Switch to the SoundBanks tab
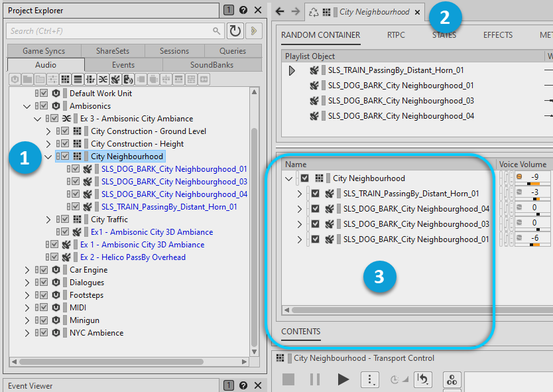 212,65
